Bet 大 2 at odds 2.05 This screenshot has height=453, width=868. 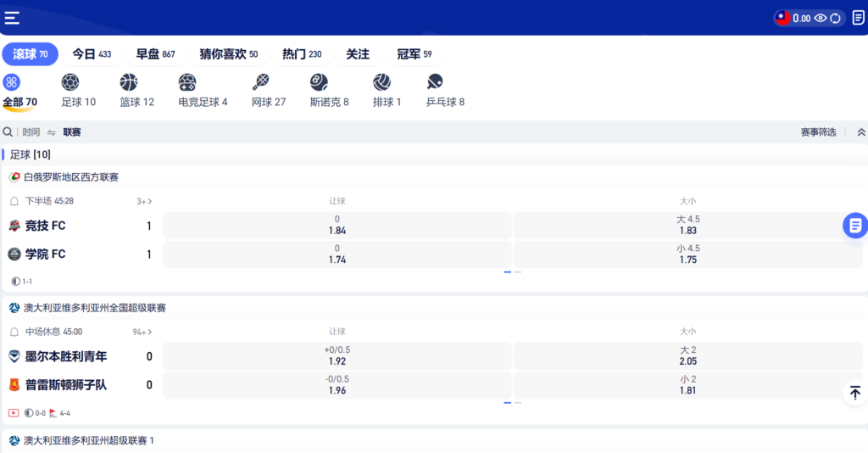click(x=688, y=356)
